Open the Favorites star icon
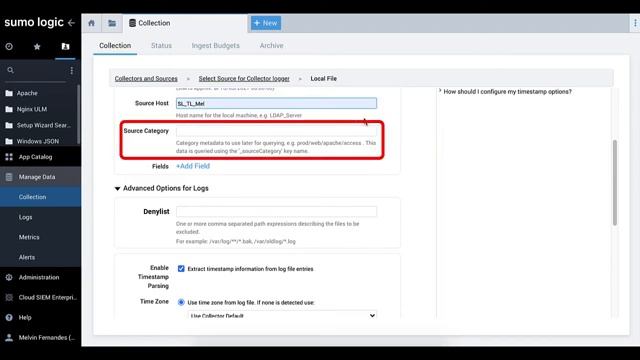The height and width of the screenshot is (360, 640). tap(37, 47)
